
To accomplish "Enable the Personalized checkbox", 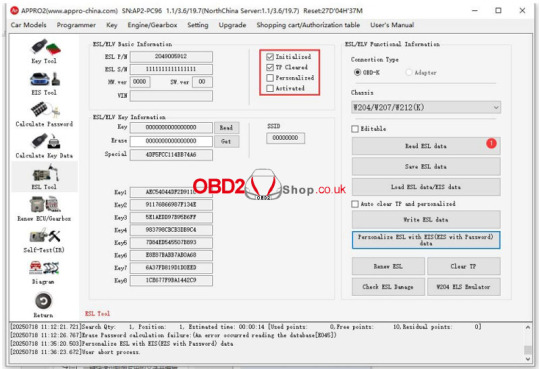I will click(x=270, y=78).
